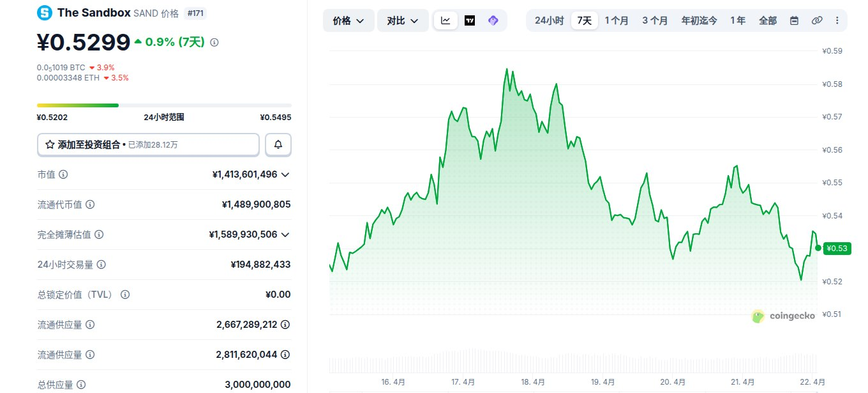Select the 7天 time range tab

point(585,20)
